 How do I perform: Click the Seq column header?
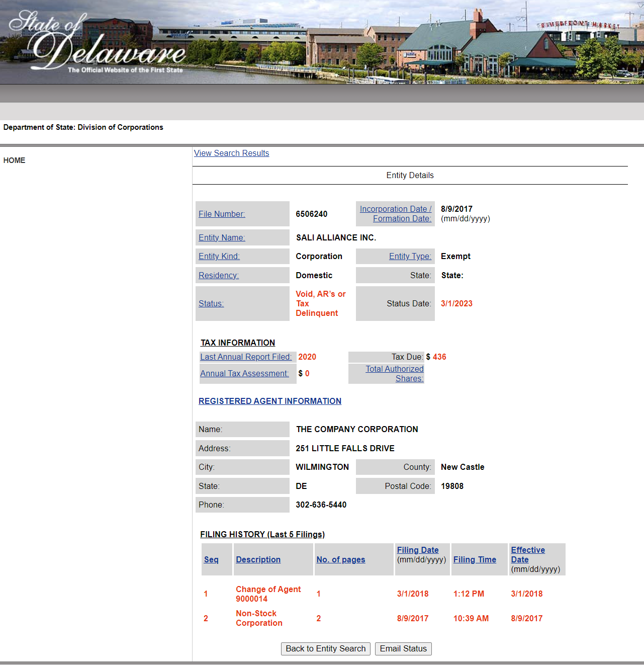point(211,559)
